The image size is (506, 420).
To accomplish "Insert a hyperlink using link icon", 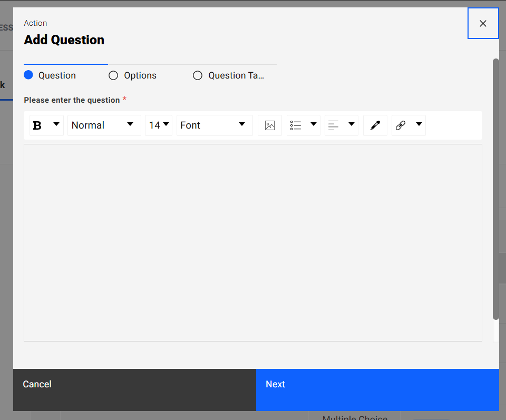I will click(x=401, y=125).
